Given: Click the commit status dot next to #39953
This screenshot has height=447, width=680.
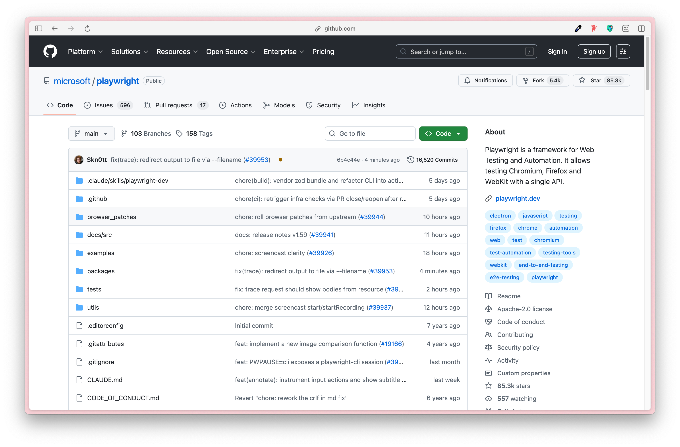Looking at the screenshot, I should point(281,160).
